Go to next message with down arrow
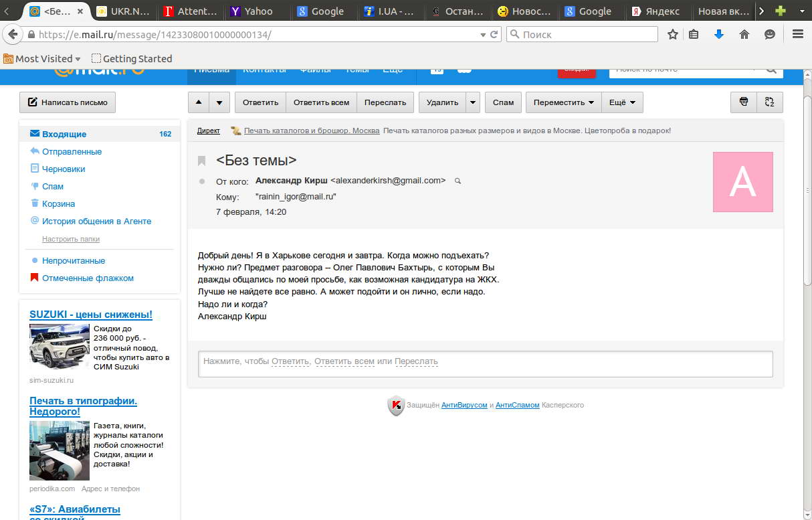 click(x=219, y=102)
